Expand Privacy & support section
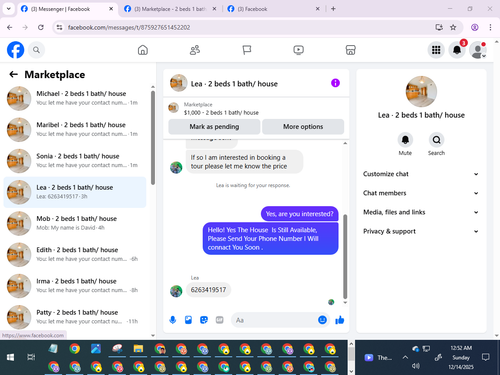This screenshot has height=375, width=500. pyautogui.click(x=421, y=231)
